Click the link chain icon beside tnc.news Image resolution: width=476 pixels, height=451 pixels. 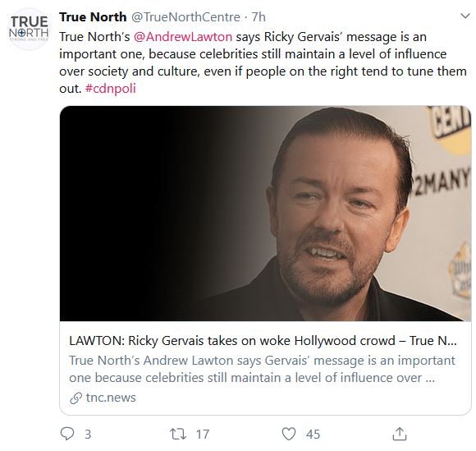coord(76,398)
